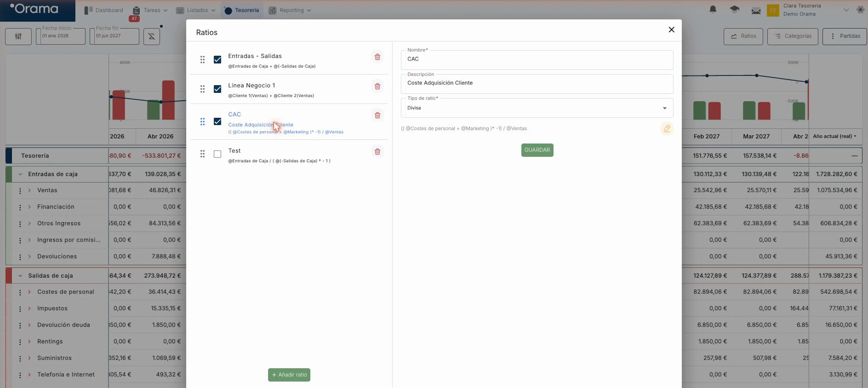Open the graduation cap help icon
This screenshot has width=868, height=388.
(735, 10)
